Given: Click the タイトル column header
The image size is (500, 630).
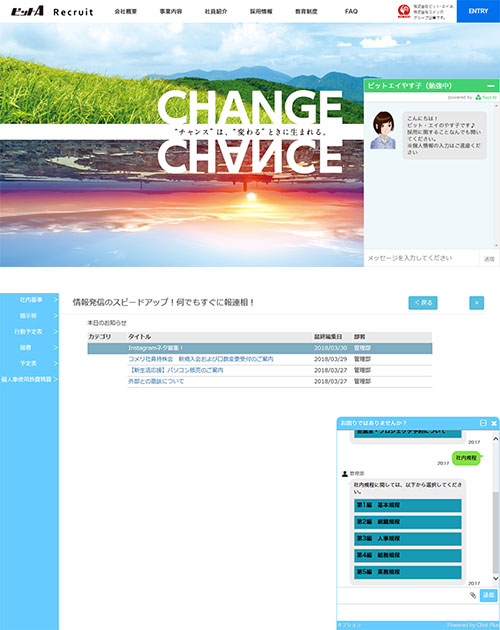Looking at the screenshot, I should click(139, 337).
